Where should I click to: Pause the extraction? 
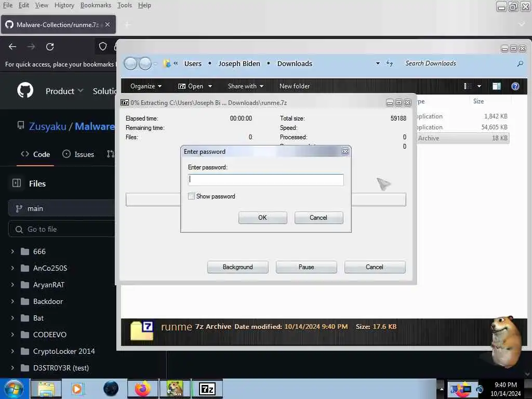tap(307, 267)
